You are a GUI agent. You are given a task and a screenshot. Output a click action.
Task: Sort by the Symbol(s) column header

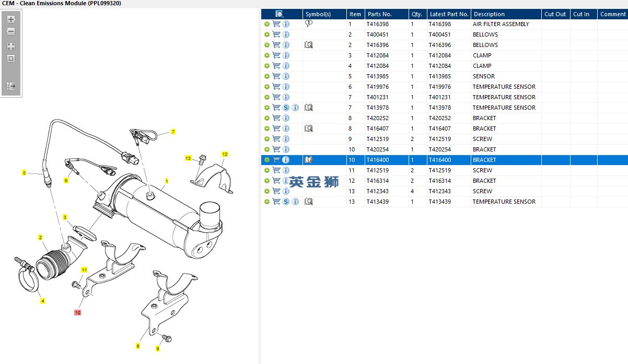coord(325,14)
